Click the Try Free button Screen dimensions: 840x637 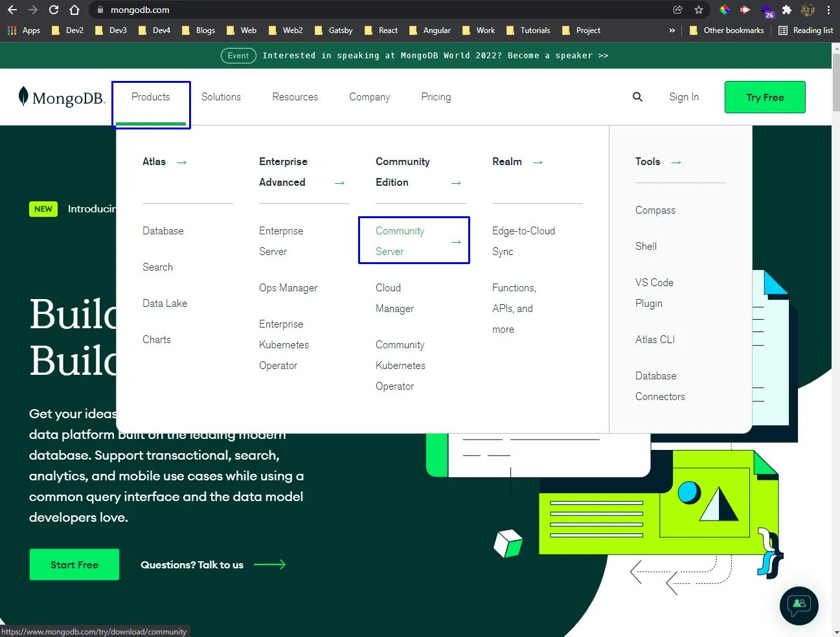765,97
